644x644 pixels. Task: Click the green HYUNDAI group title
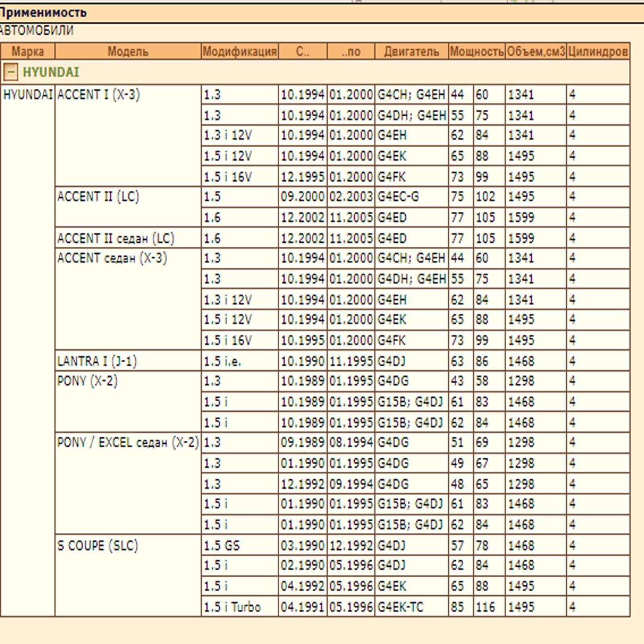[51, 72]
